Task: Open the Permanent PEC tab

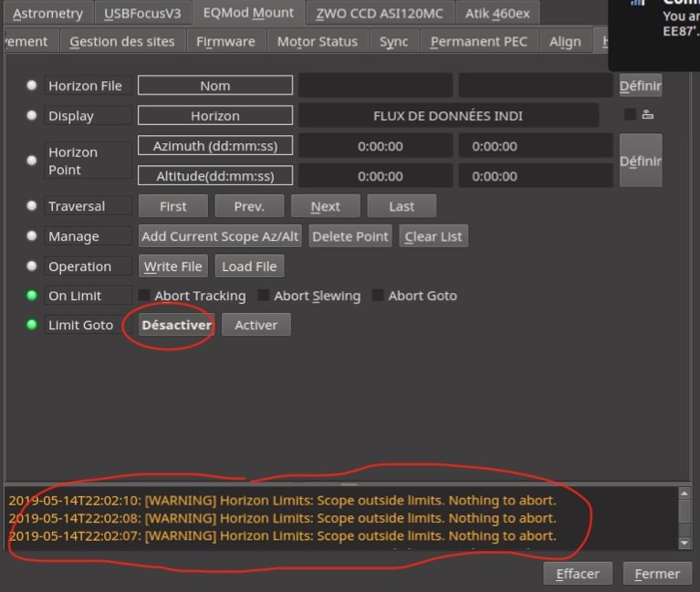Action: pyautogui.click(x=478, y=41)
